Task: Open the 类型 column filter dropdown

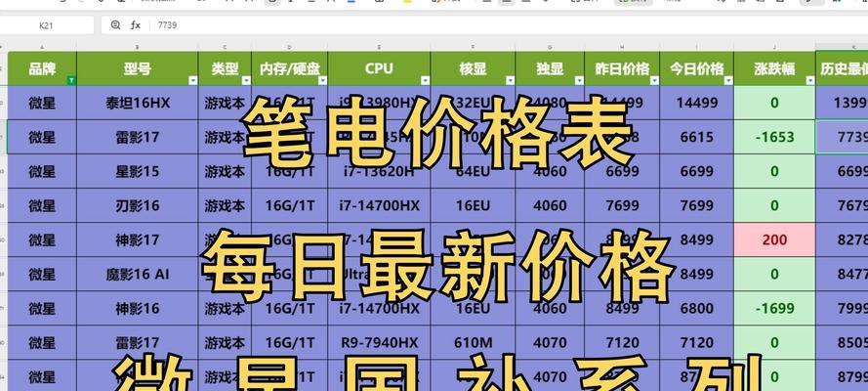Action: pos(246,81)
